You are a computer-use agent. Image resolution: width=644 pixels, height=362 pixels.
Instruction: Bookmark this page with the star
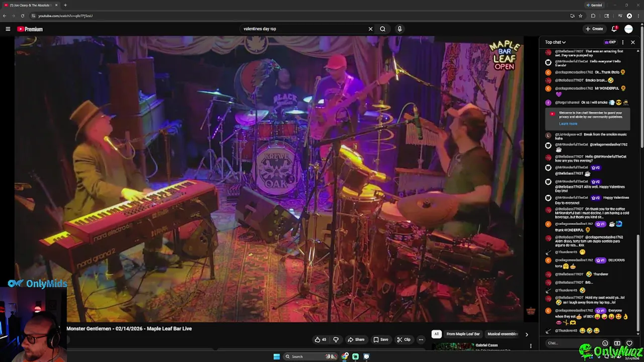click(x=581, y=16)
